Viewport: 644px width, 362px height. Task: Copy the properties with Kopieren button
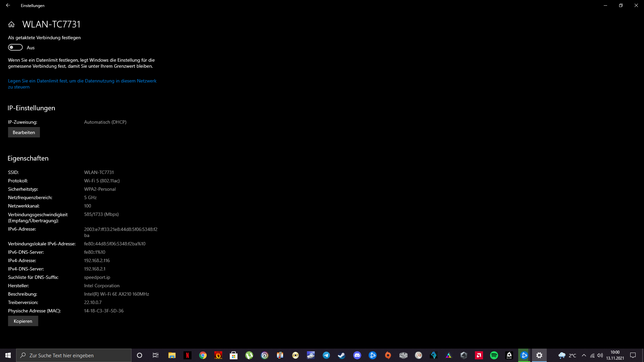coord(23,321)
